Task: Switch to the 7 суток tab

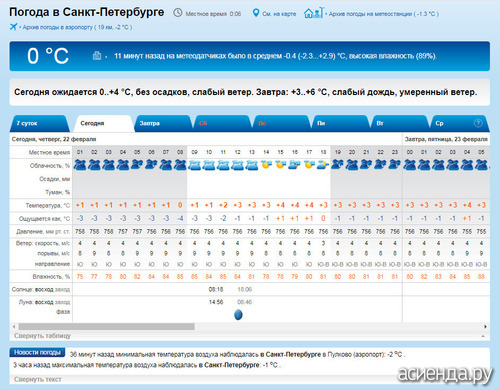Action: click(39, 123)
